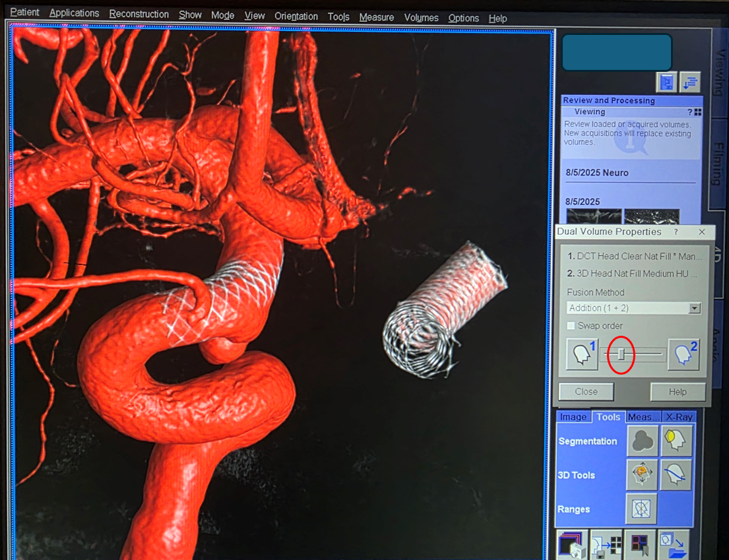The height and width of the screenshot is (560, 729).
Task: Click the snapshot camera icon
Action: click(572, 545)
